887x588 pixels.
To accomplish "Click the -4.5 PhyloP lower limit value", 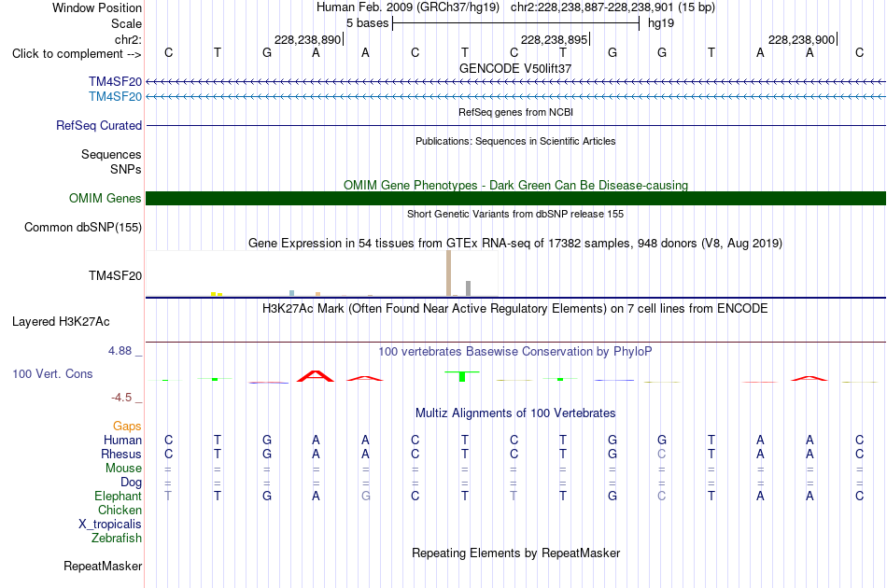I will tap(121, 398).
